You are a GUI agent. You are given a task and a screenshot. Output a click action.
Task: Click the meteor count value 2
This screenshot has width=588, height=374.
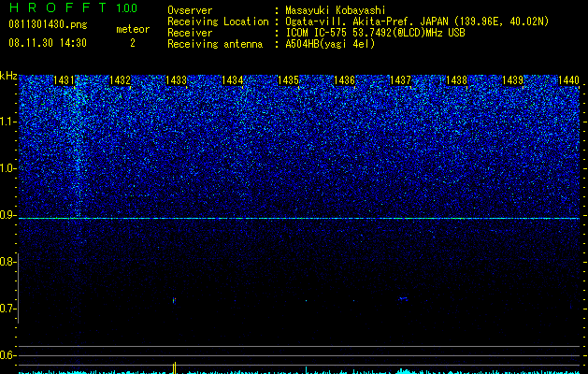[133, 43]
